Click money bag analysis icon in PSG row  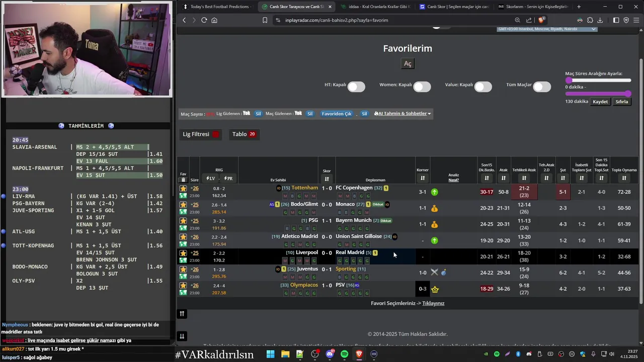pos(435,224)
